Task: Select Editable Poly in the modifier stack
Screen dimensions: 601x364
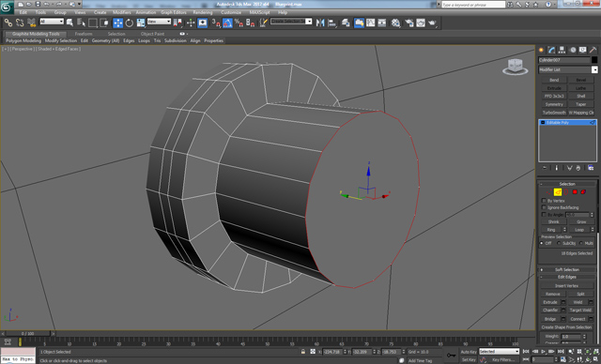Action: coord(567,123)
